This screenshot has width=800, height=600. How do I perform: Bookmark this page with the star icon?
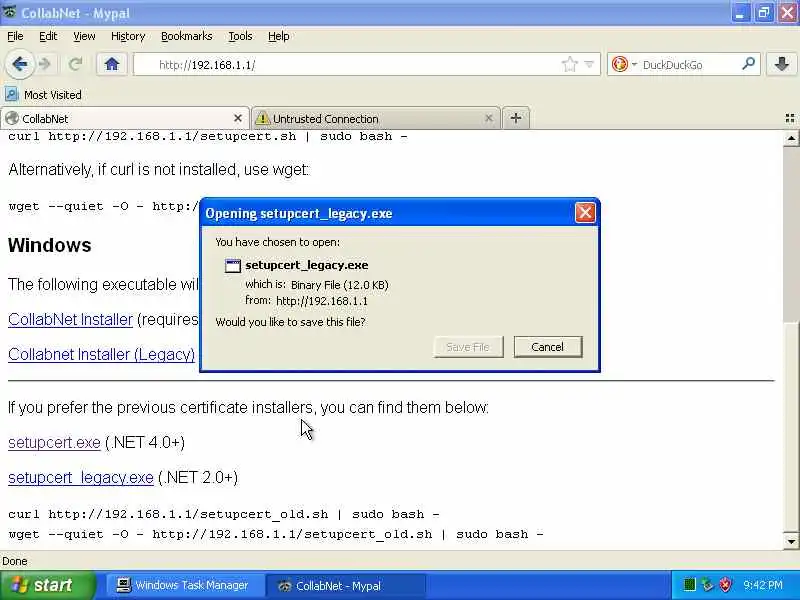pyautogui.click(x=569, y=65)
